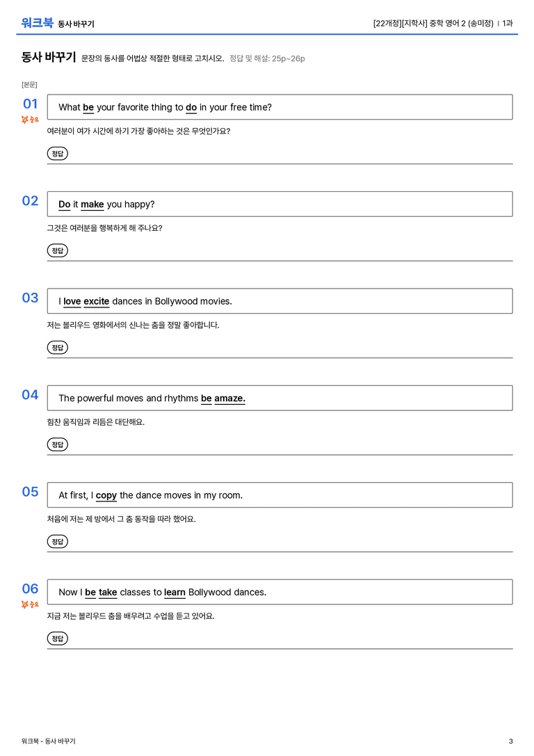Click underlined word 'copy' in question 05
The width and height of the screenshot is (534, 756).
[106, 496]
